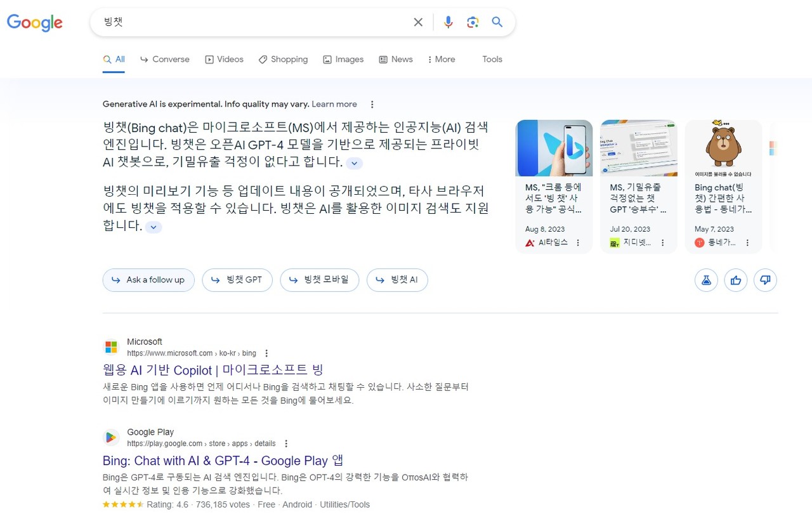Open the Microsoft Bing Copilot result link
The height and width of the screenshot is (521, 812).
coord(213,369)
